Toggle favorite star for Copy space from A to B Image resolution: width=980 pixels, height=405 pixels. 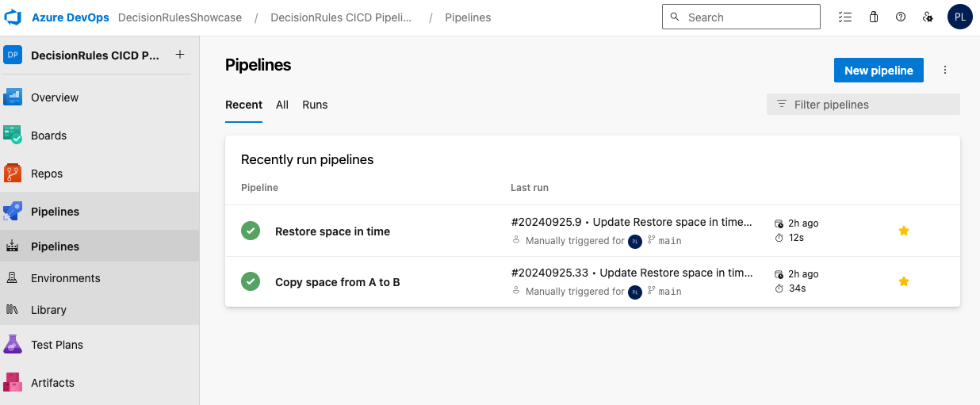pyautogui.click(x=903, y=281)
